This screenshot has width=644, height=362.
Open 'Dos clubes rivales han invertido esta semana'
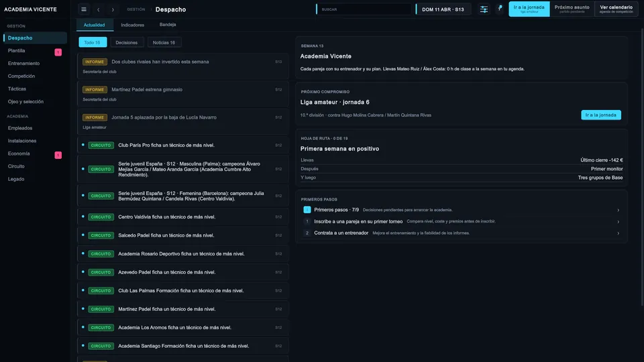click(x=182, y=66)
